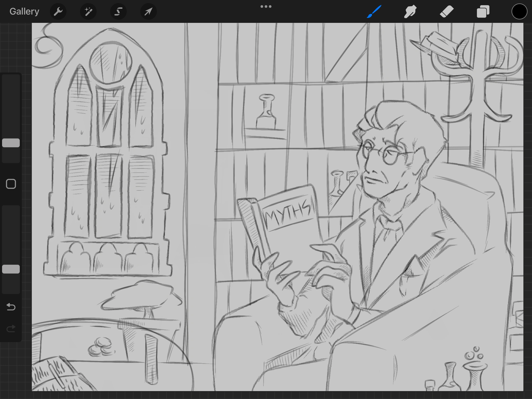The height and width of the screenshot is (399, 532).
Task: Open the active color picker
Action: coord(519,11)
